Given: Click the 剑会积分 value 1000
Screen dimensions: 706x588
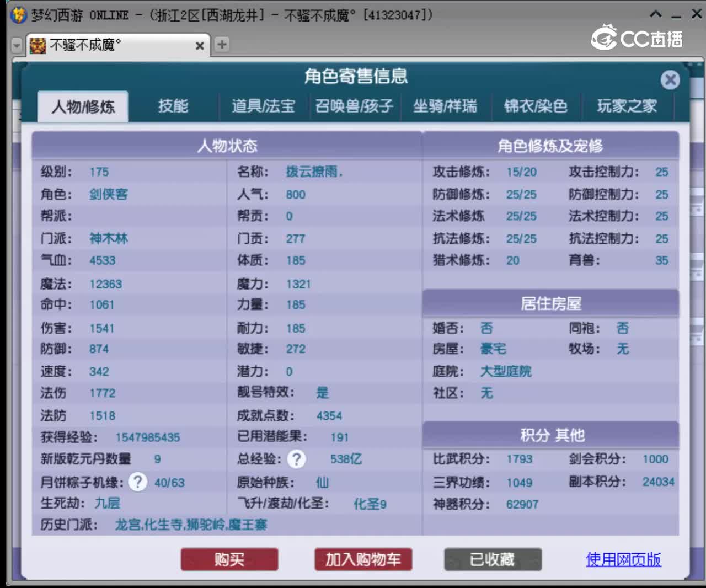Looking at the screenshot, I should (x=655, y=459).
